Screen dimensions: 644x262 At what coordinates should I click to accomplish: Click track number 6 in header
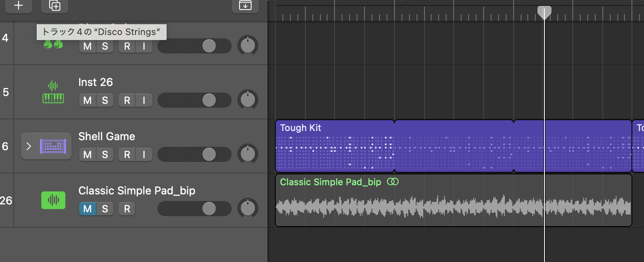pyautogui.click(x=5, y=146)
